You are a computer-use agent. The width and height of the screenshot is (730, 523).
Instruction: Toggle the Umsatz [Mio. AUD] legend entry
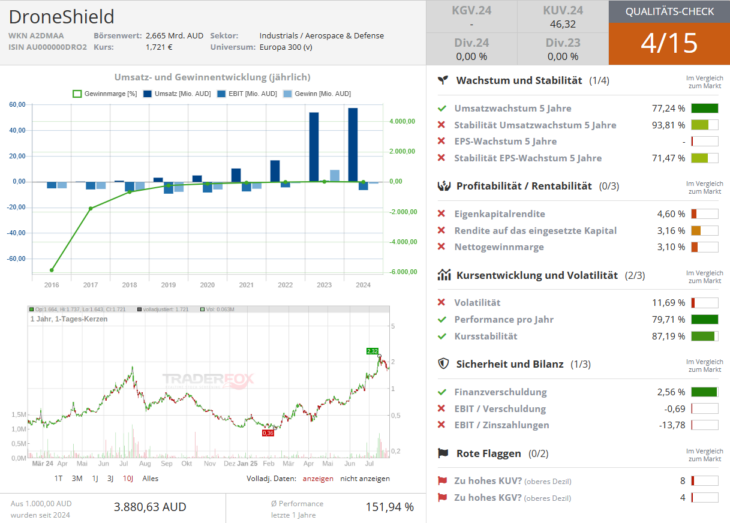click(177, 94)
